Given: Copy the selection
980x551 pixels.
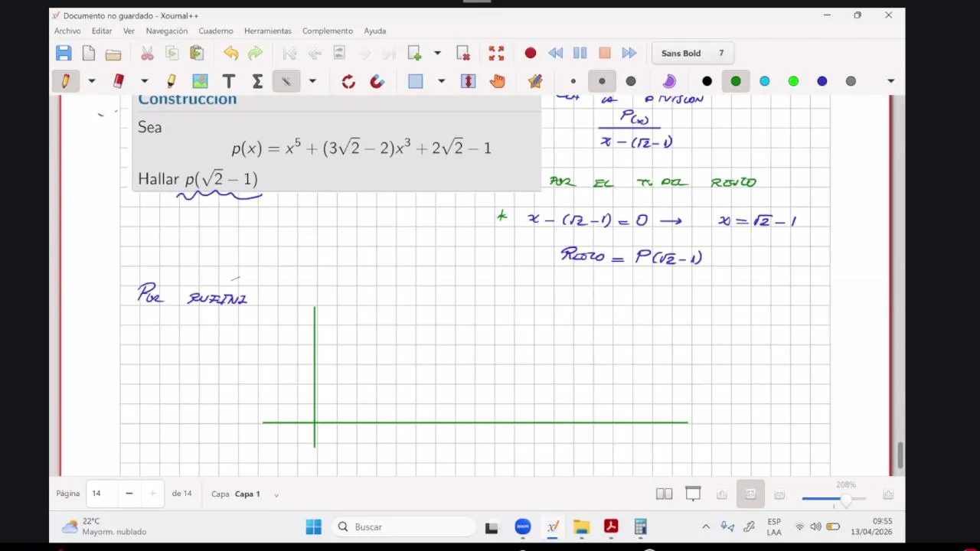Looking at the screenshot, I should [172, 53].
